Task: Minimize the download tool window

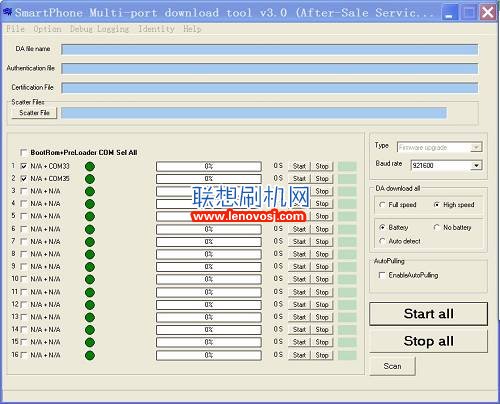Action: click(x=449, y=13)
